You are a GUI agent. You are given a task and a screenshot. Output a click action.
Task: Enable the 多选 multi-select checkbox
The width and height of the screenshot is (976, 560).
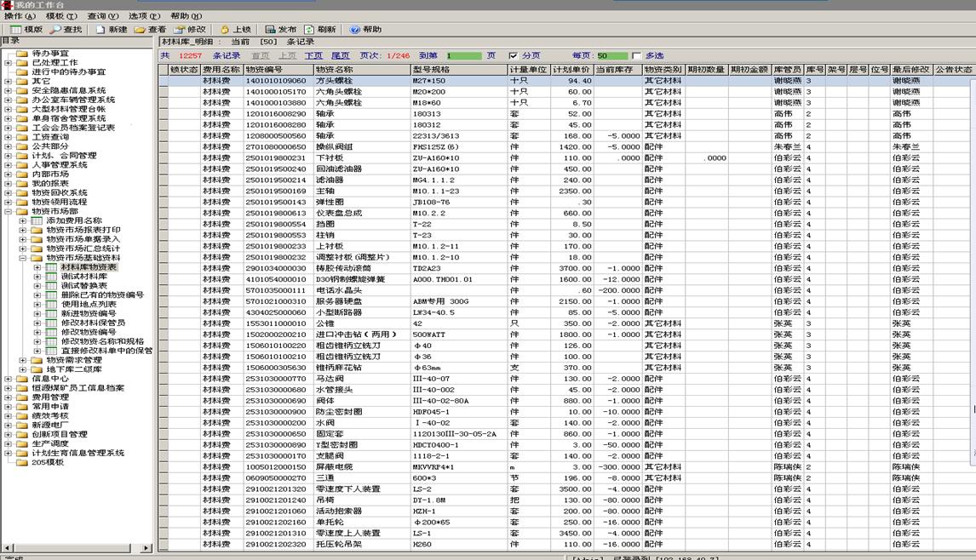click(x=636, y=55)
